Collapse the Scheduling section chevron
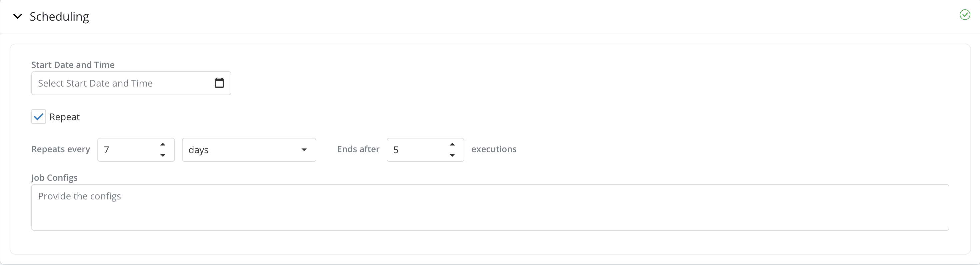The image size is (980, 265). 17,16
